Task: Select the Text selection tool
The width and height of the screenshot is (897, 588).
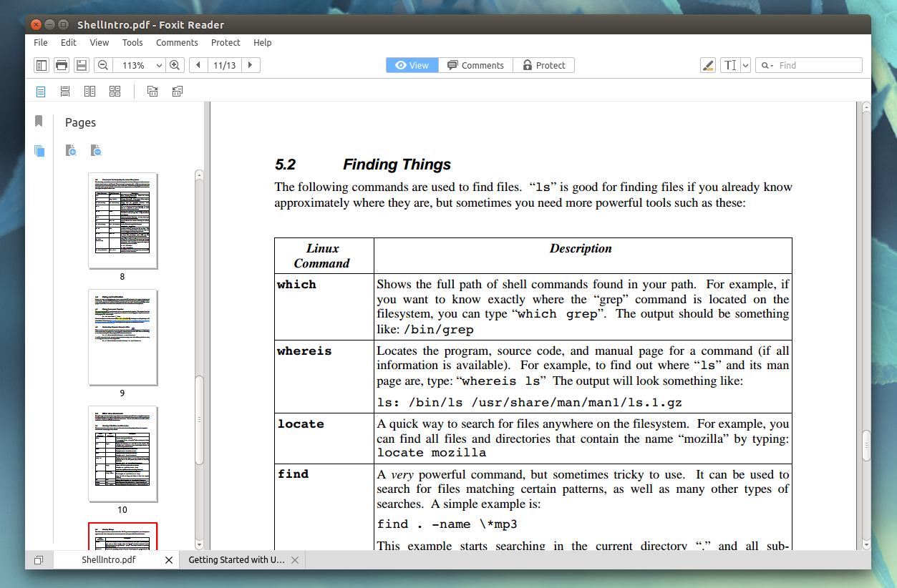Action: pos(732,65)
